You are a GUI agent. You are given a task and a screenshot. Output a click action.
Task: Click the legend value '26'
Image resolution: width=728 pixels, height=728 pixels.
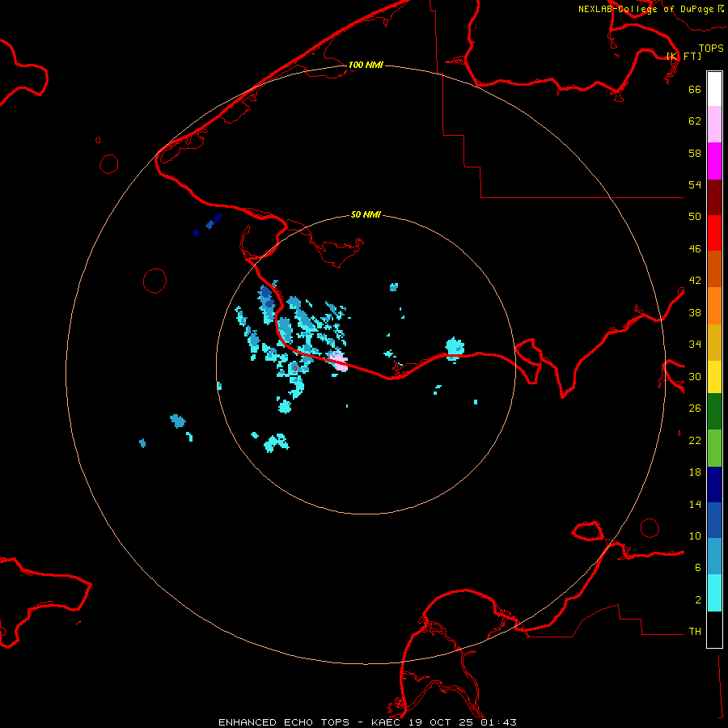point(695,408)
